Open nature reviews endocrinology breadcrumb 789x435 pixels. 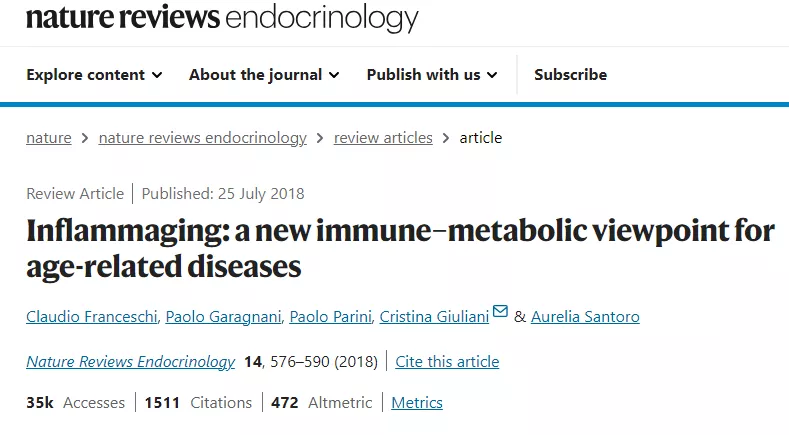(x=202, y=137)
